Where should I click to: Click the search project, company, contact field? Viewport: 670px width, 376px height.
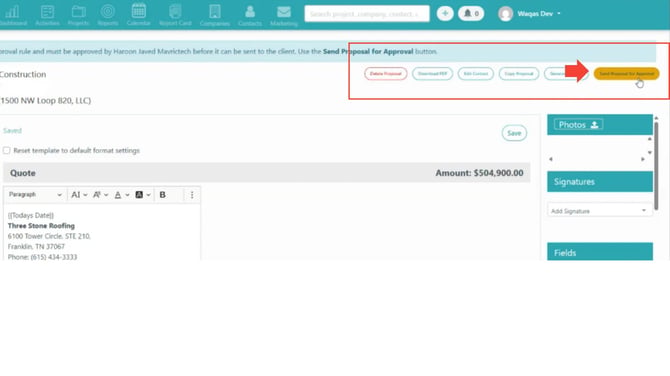(367, 14)
